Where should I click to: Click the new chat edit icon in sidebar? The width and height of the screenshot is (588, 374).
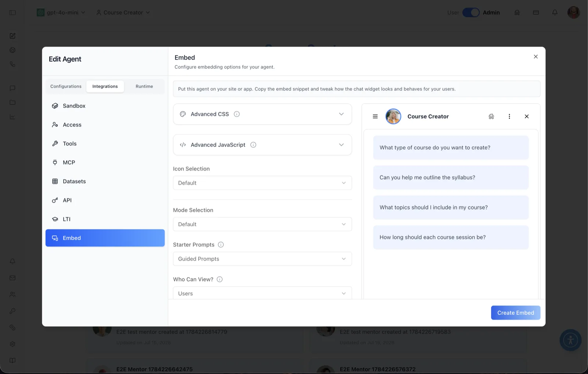12,36
